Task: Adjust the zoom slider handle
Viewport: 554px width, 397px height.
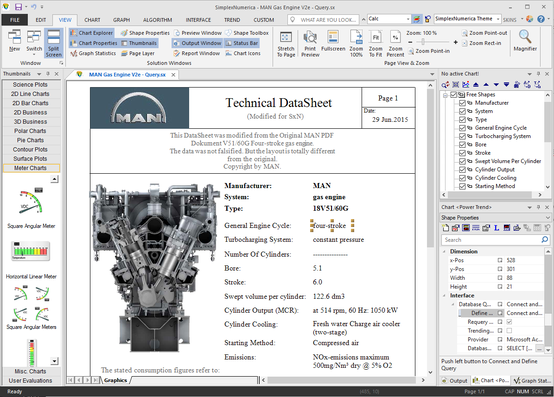Action: [423, 42]
